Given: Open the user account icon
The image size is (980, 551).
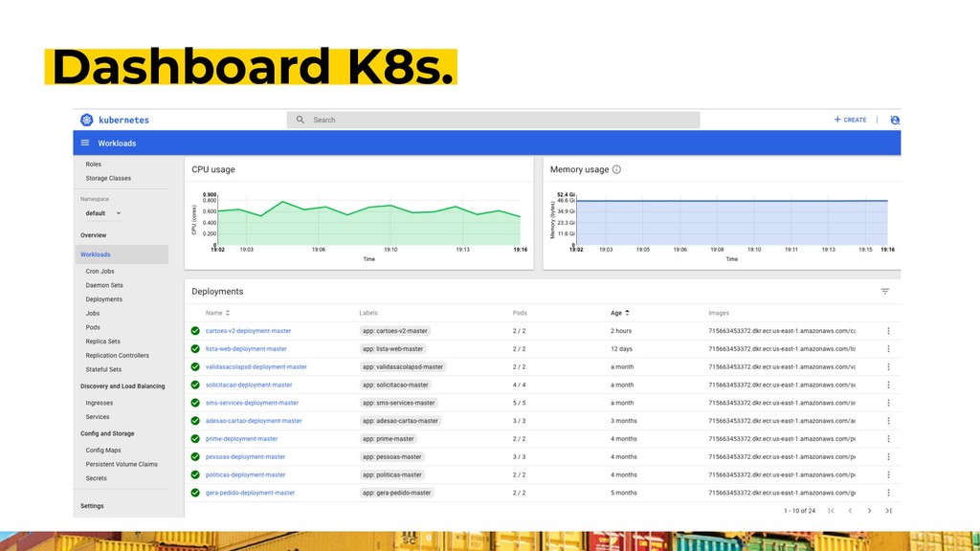Looking at the screenshot, I should [x=895, y=120].
